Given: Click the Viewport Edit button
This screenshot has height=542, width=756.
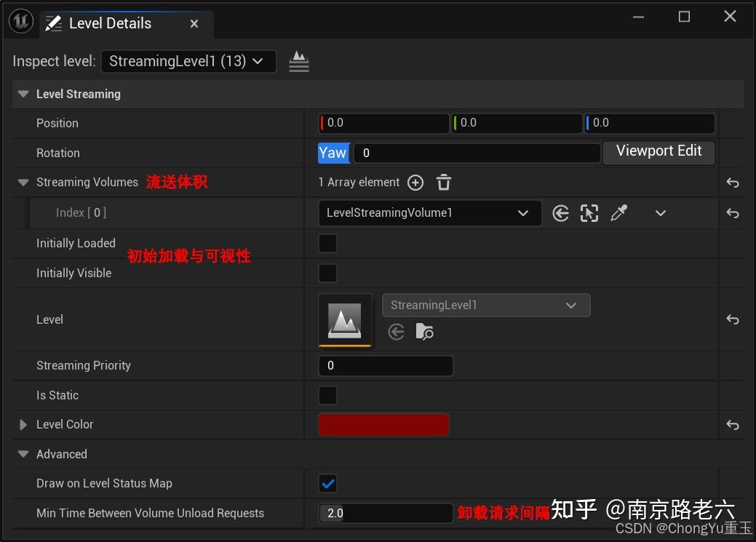Looking at the screenshot, I should (x=658, y=153).
